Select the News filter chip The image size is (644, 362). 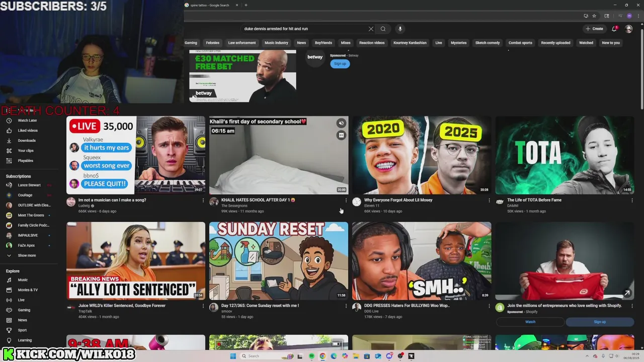[301, 43]
